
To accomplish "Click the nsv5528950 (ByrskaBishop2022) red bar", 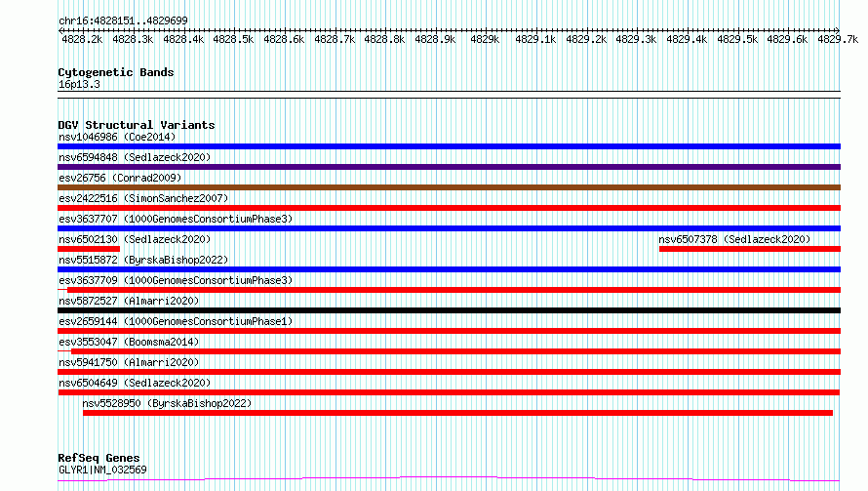I will (x=457, y=413).
